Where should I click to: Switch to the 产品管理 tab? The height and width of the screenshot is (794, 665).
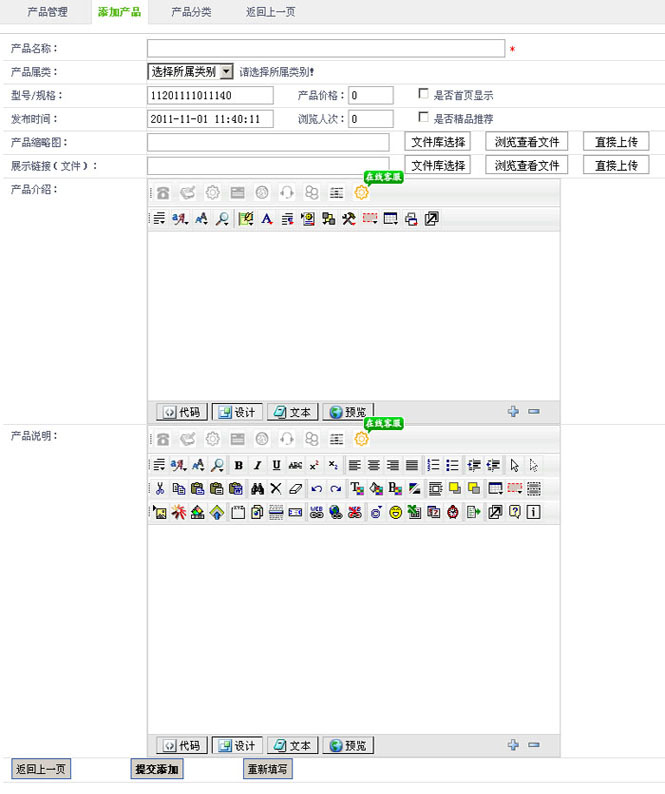47,12
